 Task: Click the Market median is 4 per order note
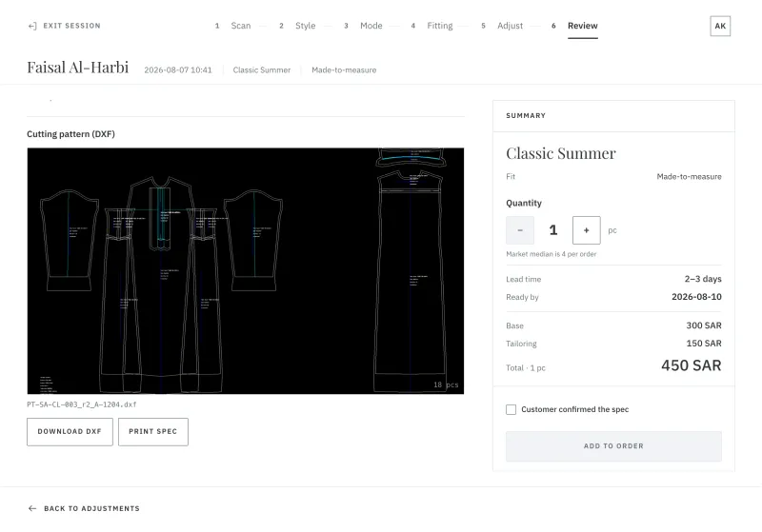click(551, 254)
